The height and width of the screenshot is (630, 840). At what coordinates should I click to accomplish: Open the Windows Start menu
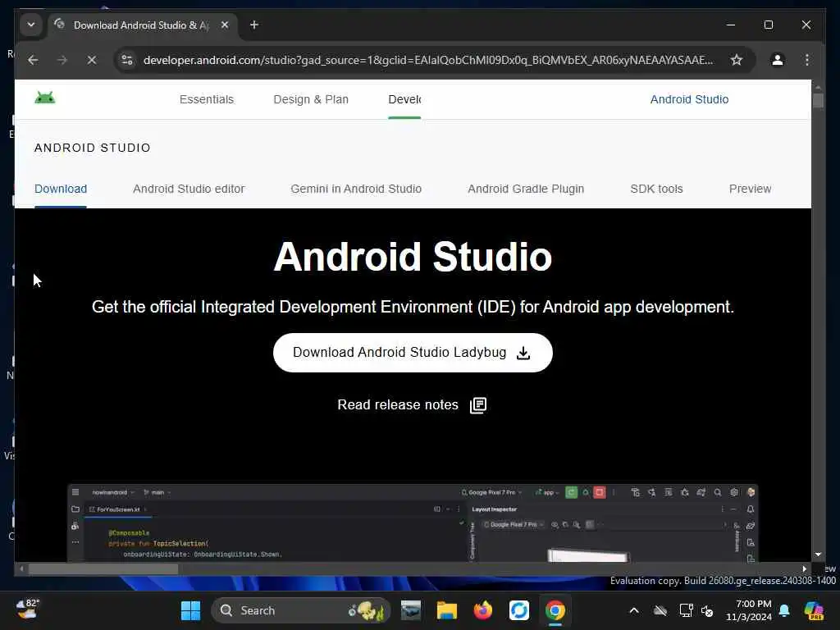190,610
